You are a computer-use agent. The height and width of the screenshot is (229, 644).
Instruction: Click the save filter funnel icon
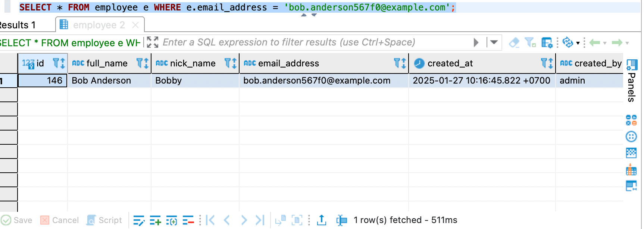click(x=530, y=43)
